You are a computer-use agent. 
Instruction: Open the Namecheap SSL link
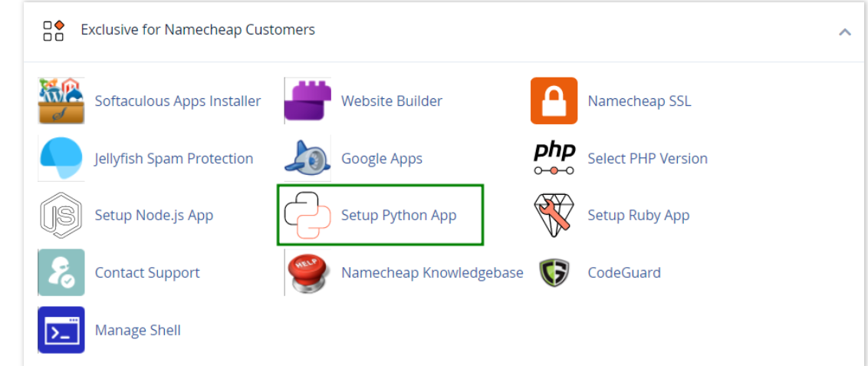639,101
